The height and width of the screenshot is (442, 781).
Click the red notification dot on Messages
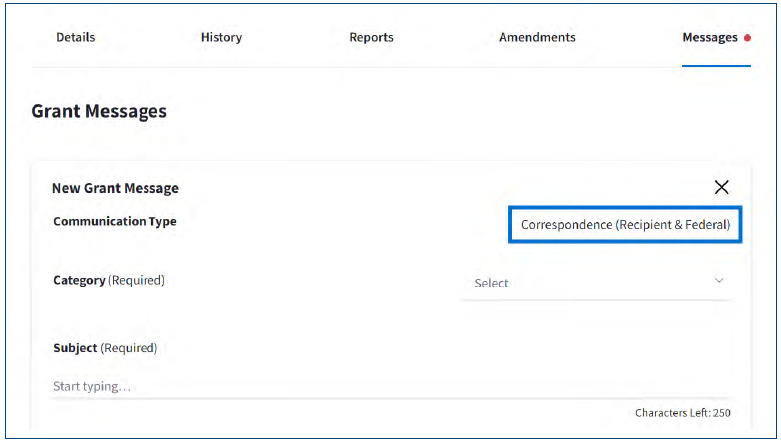click(747, 38)
